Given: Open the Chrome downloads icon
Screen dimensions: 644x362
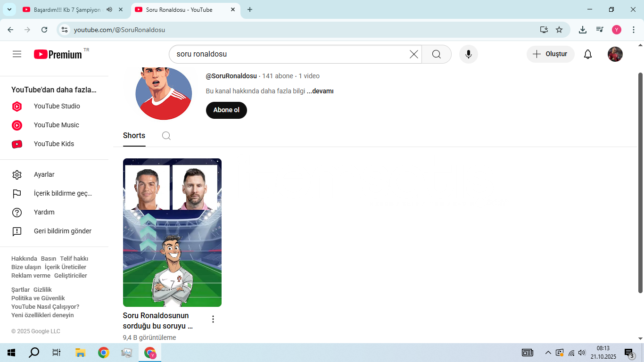Looking at the screenshot, I should click(583, 30).
